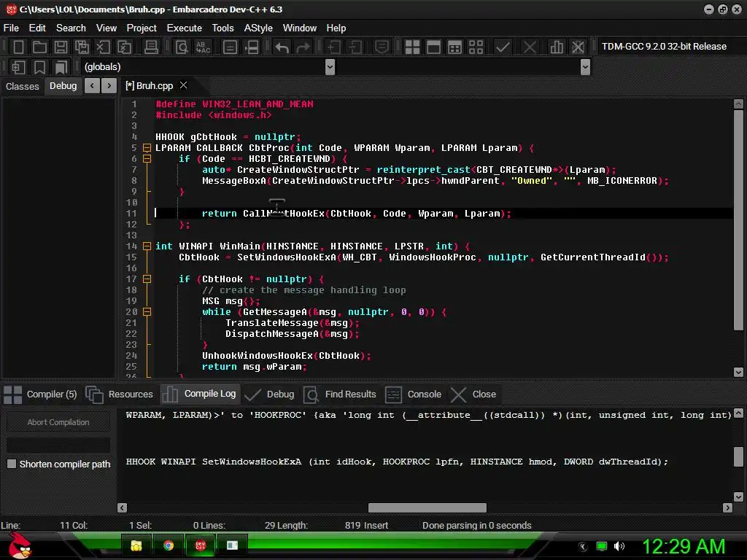Image resolution: width=747 pixels, height=560 pixels.
Task: Click the Insert snippet icon in second toolbar
Action: pyautogui.click(x=18, y=67)
